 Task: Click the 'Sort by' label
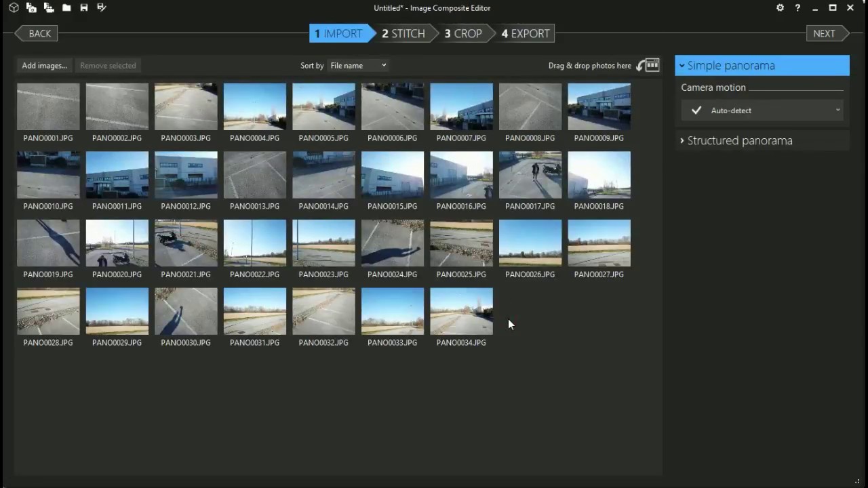click(x=312, y=66)
